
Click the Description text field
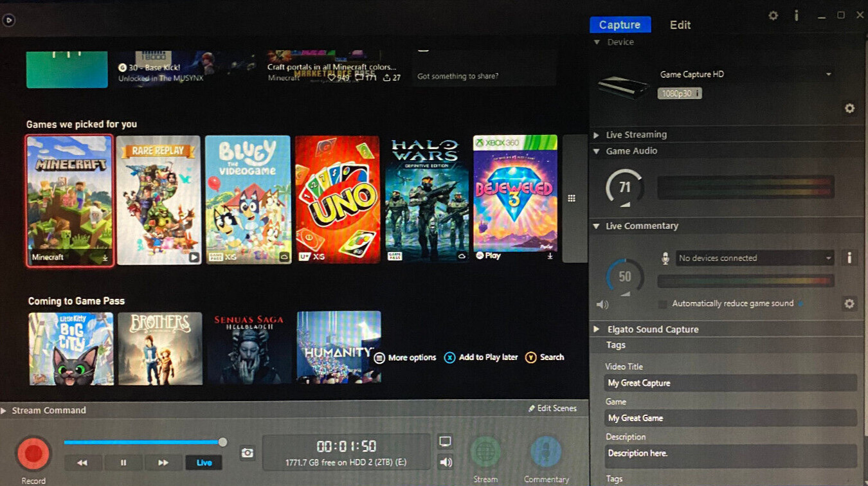(x=731, y=456)
